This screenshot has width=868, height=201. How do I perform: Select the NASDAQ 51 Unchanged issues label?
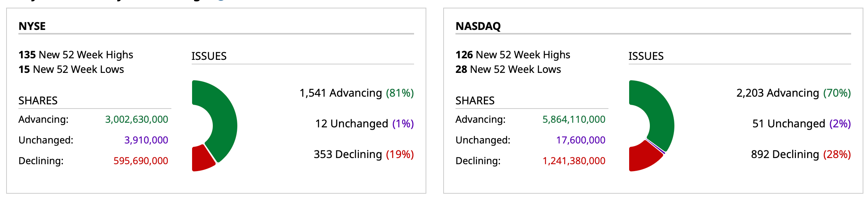(801, 124)
